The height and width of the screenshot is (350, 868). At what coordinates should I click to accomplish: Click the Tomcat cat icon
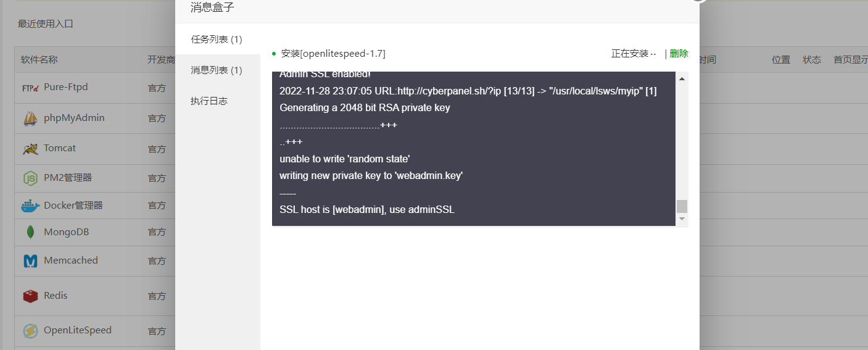[30, 149]
